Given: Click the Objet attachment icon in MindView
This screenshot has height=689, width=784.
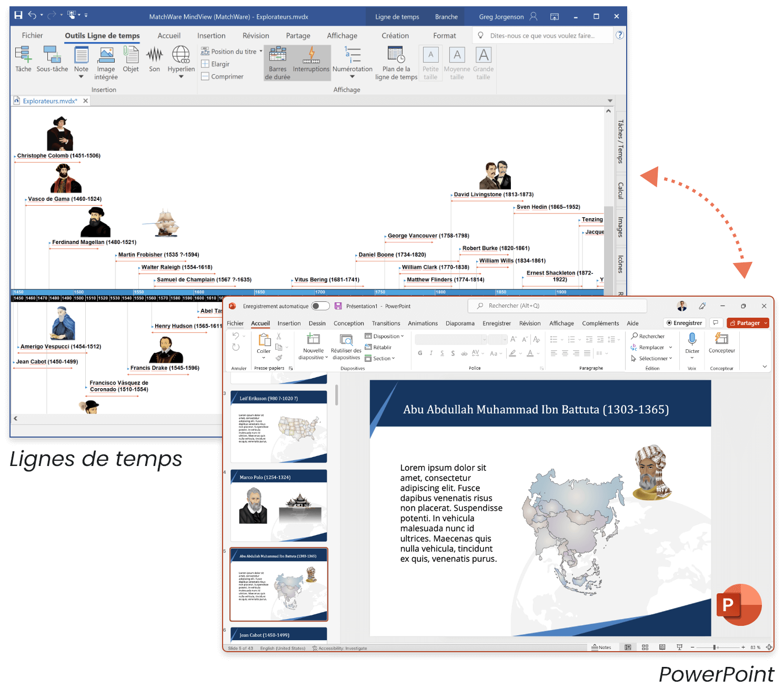Looking at the screenshot, I should pos(130,58).
